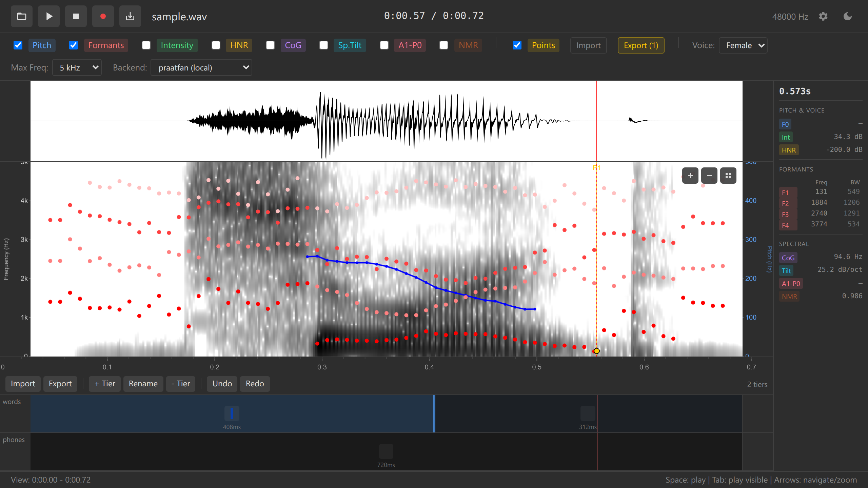Click the download audio icon

click(130, 16)
